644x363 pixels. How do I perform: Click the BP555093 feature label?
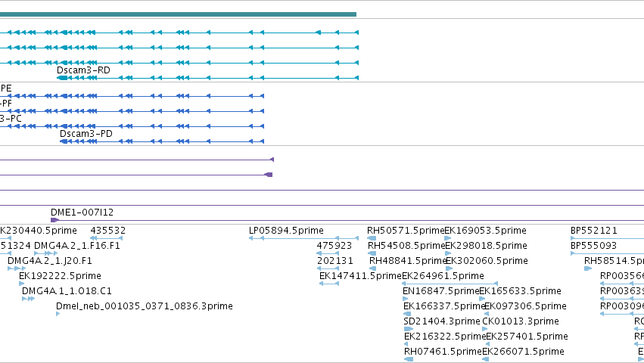[x=594, y=246]
